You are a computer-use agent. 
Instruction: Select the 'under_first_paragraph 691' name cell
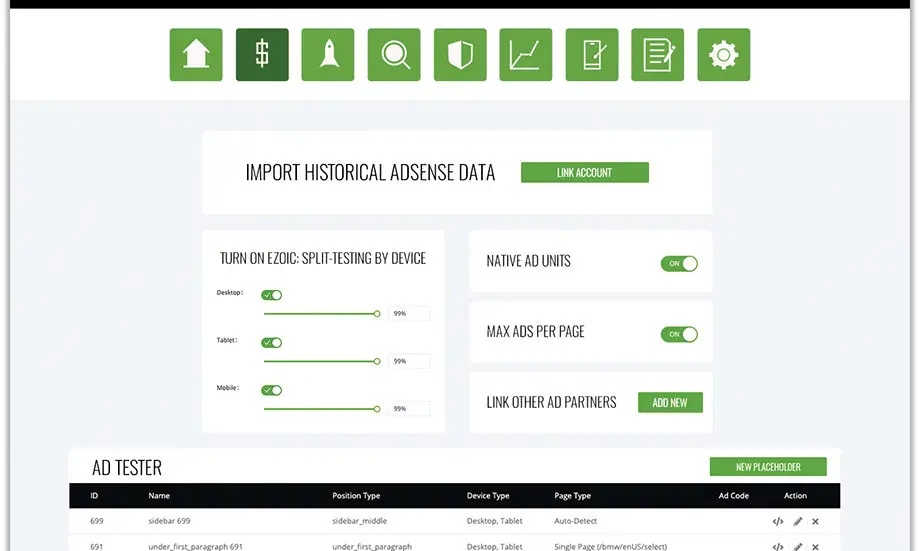point(195,546)
